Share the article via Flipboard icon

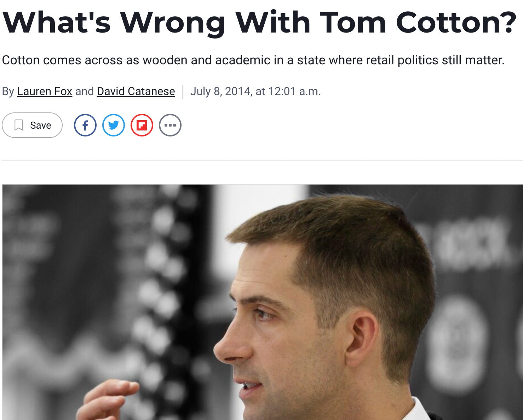142,125
